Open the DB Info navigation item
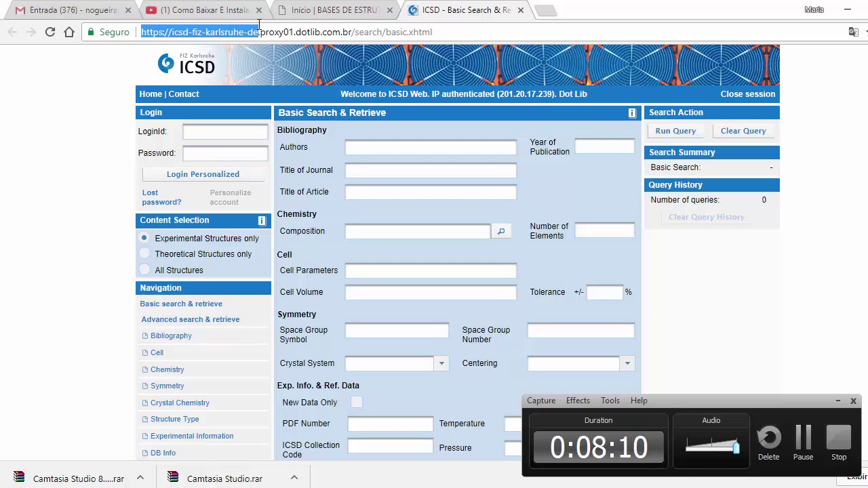Viewport: 868px width, 488px height. pos(163,453)
